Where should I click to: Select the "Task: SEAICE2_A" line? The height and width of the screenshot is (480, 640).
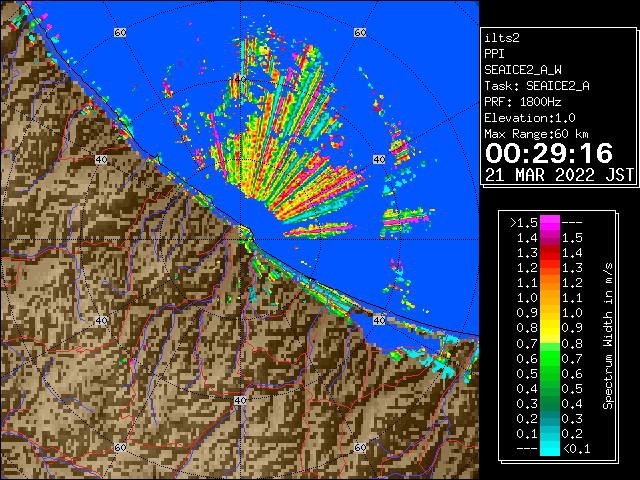537,86
